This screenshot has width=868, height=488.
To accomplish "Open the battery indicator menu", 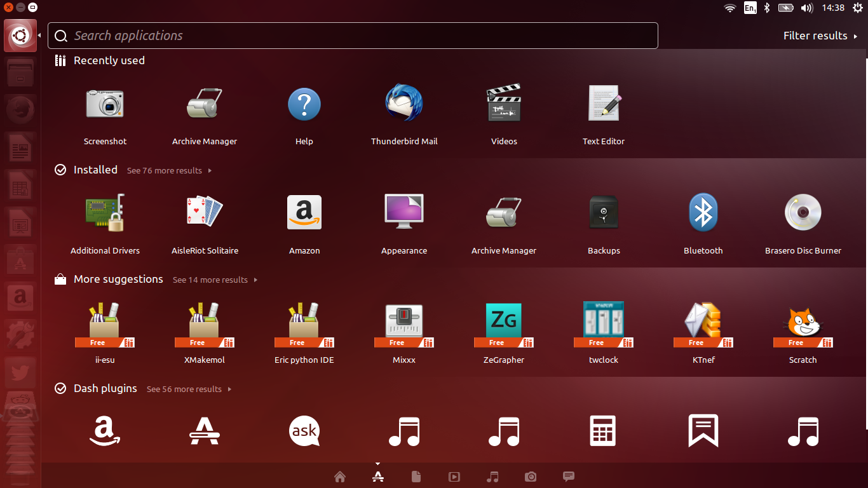I will (x=786, y=8).
